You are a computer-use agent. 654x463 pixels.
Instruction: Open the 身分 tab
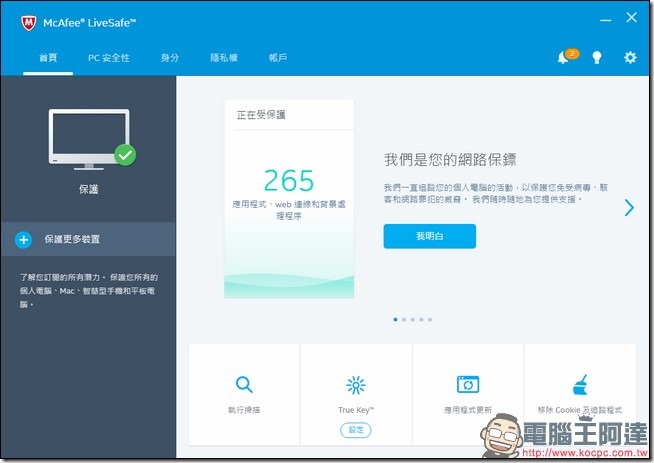170,58
